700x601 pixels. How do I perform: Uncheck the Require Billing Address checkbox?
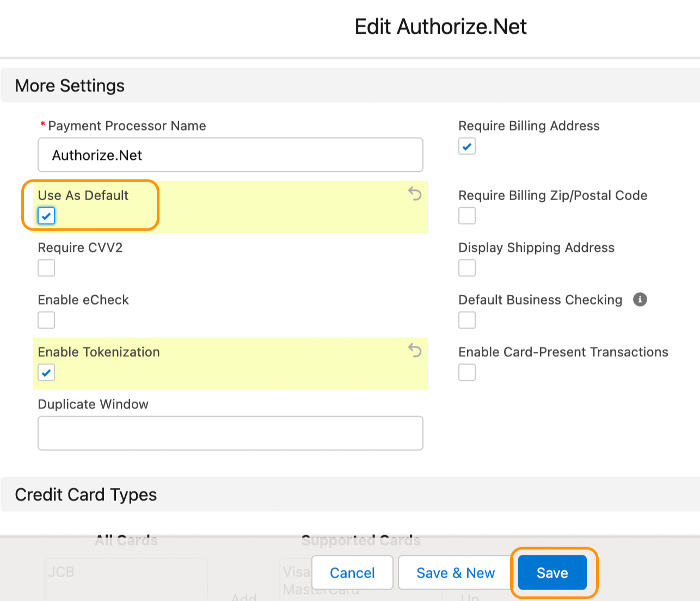pyautogui.click(x=467, y=146)
